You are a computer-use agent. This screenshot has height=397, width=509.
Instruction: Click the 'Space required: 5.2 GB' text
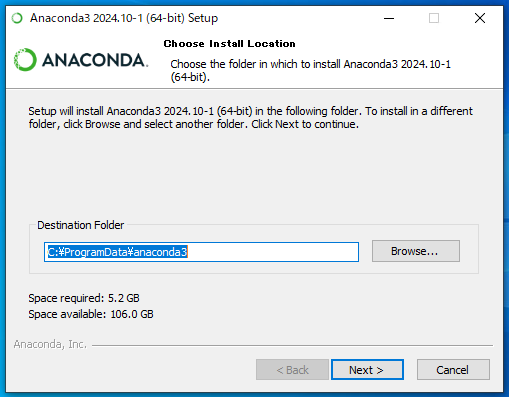pos(84,298)
